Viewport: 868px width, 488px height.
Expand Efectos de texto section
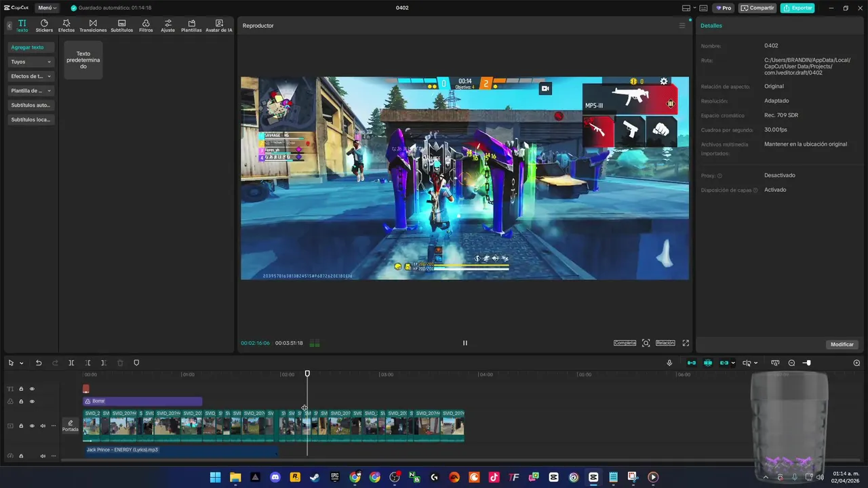(x=31, y=76)
